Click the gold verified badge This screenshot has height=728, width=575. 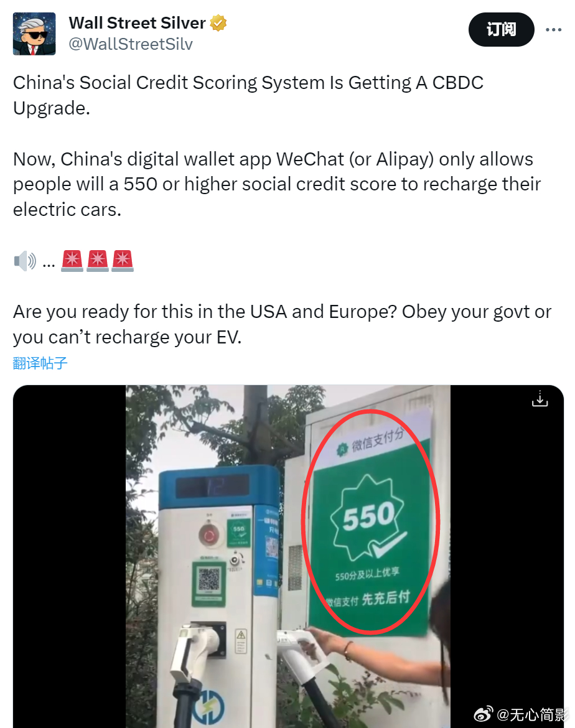(218, 23)
